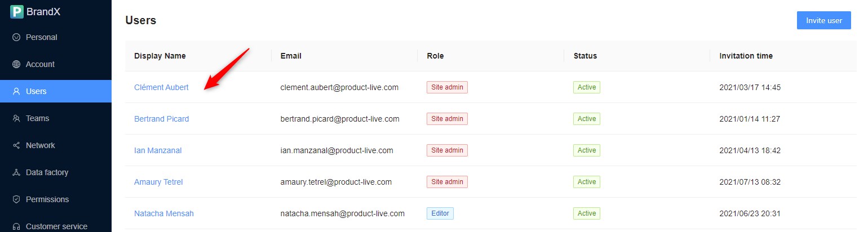Viewport: 868px width, 232px height.
Task: Click the Data factory icon
Action: click(16, 172)
